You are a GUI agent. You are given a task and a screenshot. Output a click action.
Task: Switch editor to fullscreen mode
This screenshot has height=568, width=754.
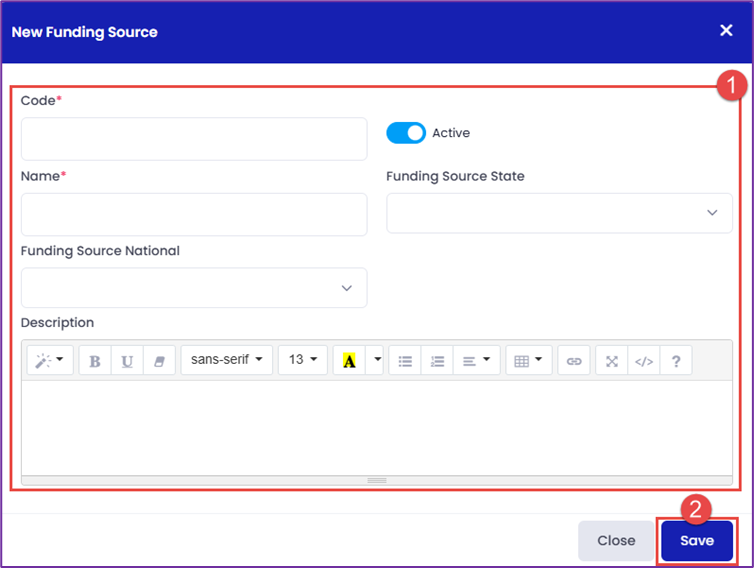(x=612, y=360)
